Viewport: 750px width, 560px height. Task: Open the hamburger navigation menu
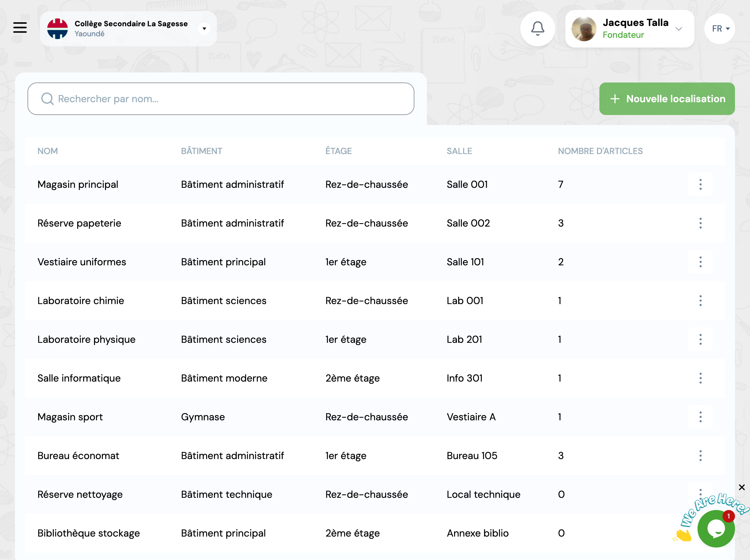[x=20, y=28]
